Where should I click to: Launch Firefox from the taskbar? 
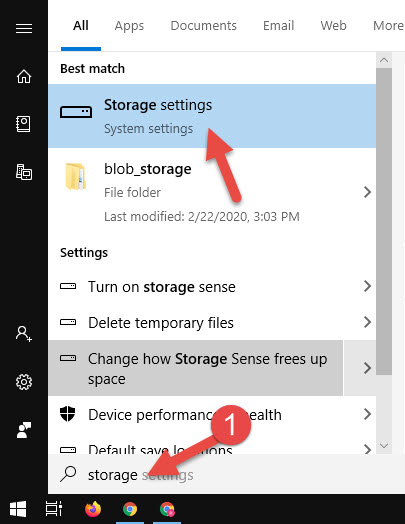coord(93,509)
